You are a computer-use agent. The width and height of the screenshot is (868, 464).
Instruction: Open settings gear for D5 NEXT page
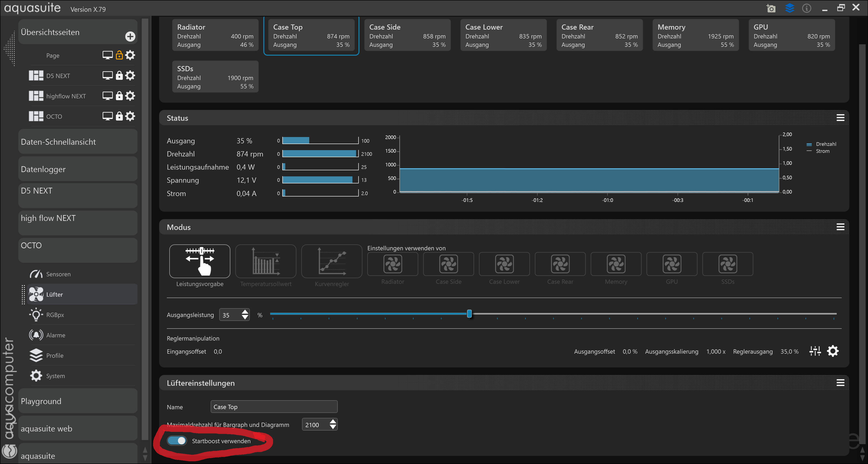pos(130,76)
